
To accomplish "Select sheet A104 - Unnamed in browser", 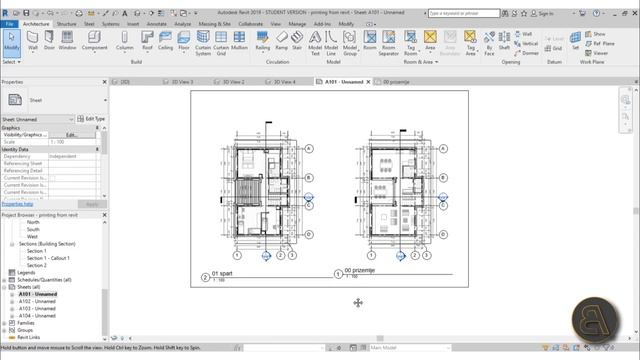I will (x=37, y=316).
